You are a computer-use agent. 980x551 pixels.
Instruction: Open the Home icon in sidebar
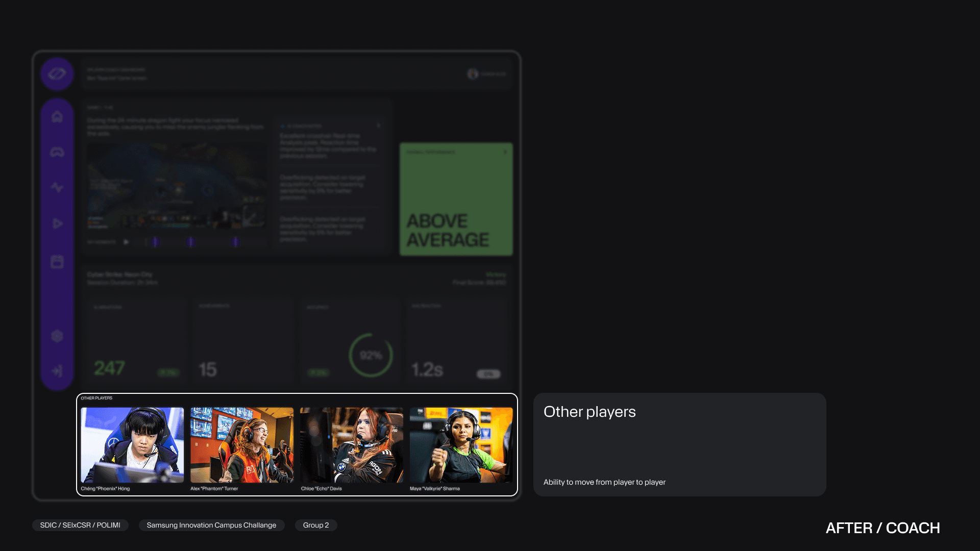(x=57, y=117)
